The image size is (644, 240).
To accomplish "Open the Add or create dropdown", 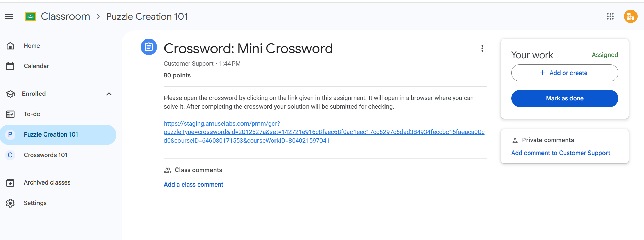I will pyautogui.click(x=564, y=73).
